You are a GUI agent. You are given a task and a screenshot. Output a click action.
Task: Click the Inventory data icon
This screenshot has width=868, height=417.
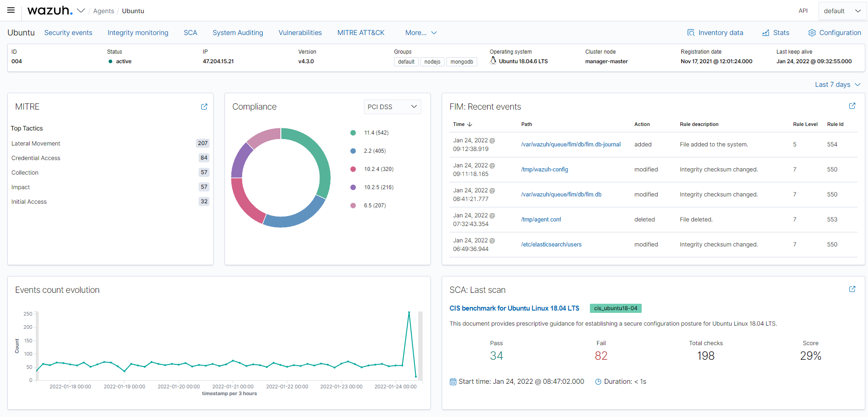tap(691, 33)
